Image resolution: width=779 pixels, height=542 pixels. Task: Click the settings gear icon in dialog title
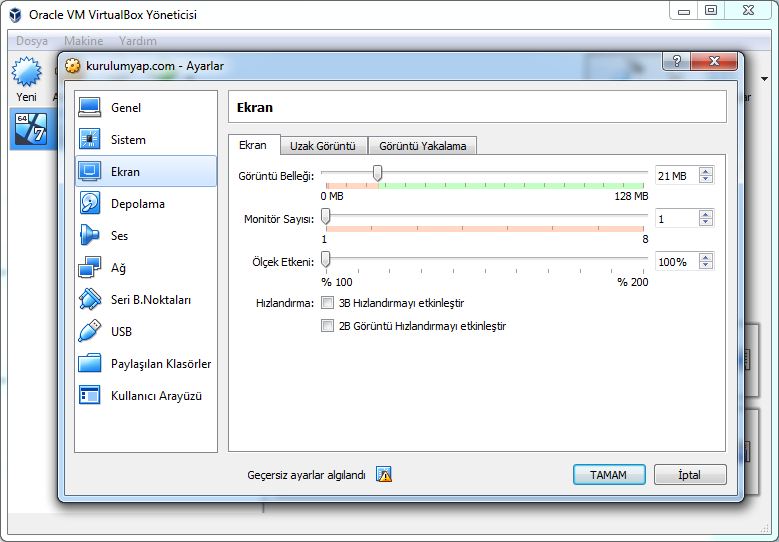[x=73, y=66]
